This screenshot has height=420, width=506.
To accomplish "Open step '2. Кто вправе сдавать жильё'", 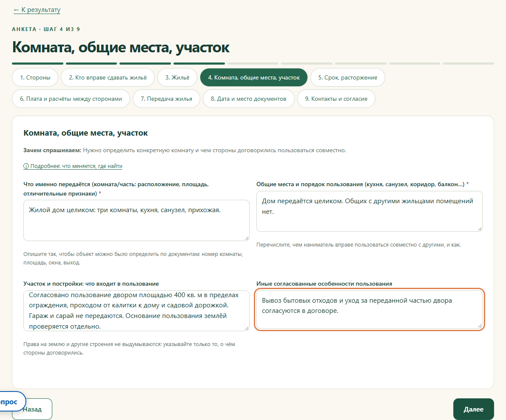I will 108,77.
